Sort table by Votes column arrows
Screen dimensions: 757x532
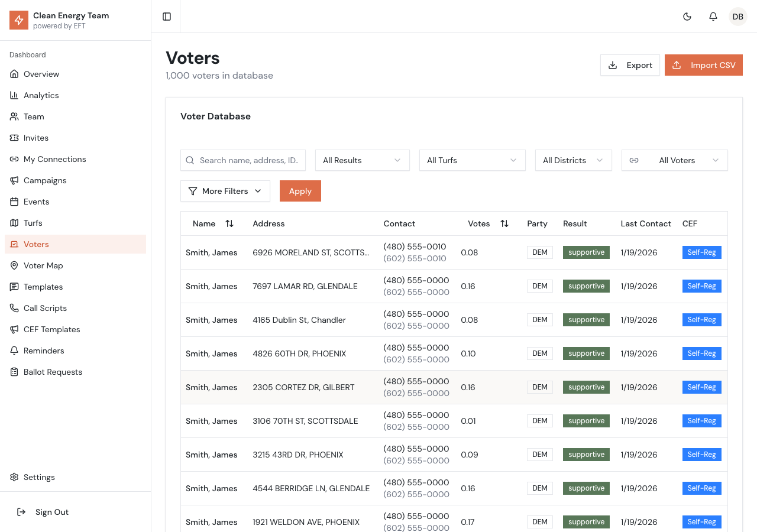(504, 223)
